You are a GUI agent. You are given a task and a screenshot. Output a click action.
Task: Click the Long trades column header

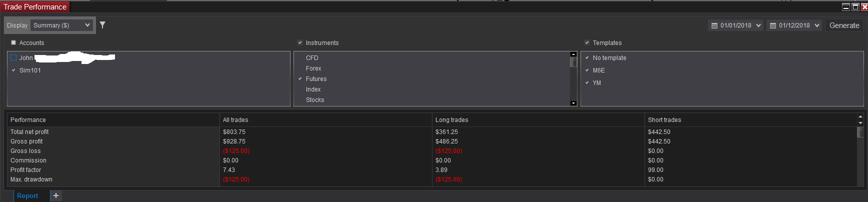[451, 120]
